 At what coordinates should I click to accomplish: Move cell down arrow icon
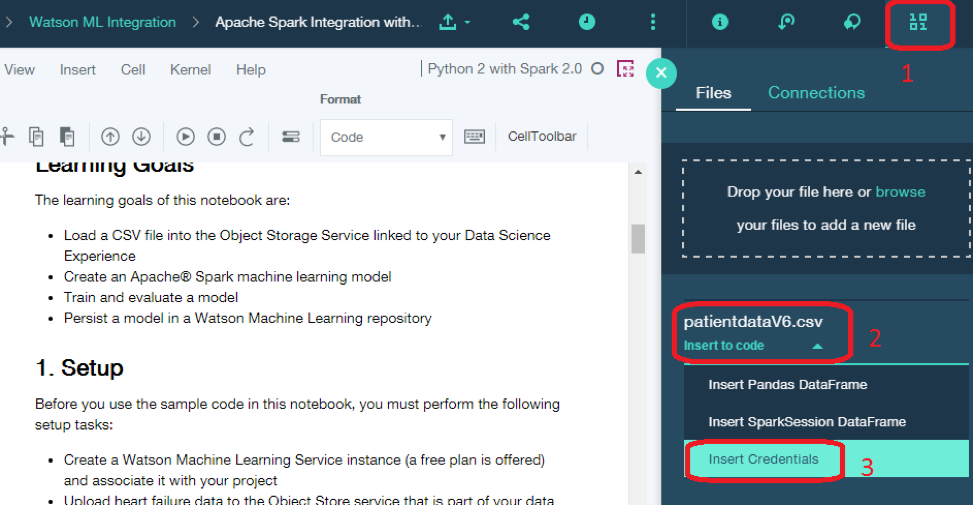tap(141, 136)
